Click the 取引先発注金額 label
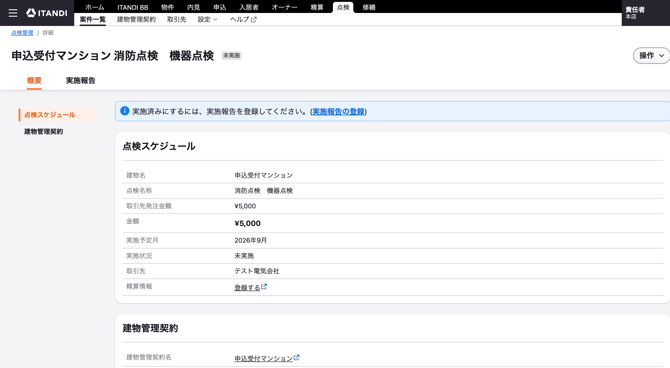This screenshot has width=670, height=368. point(149,206)
